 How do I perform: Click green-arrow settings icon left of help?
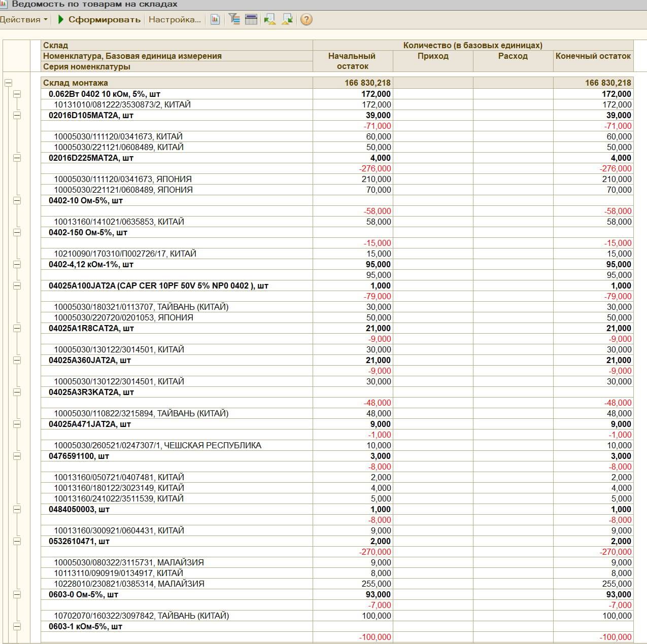coord(287,20)
